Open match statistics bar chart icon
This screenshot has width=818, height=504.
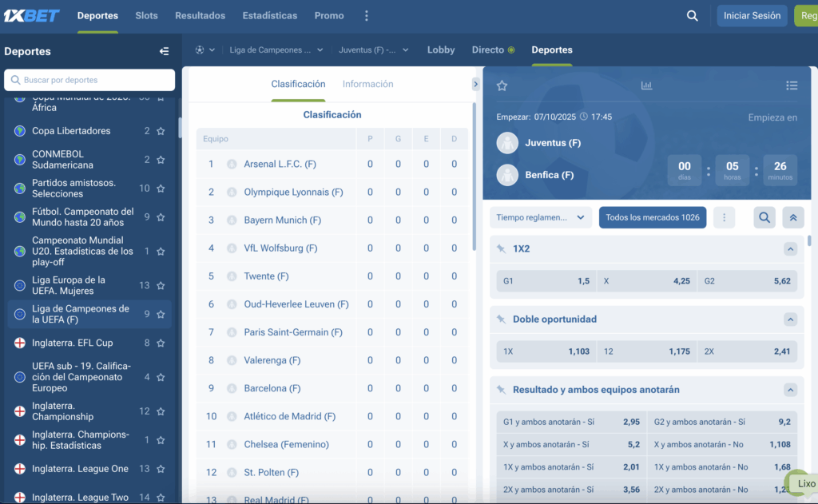coord(646,85)
